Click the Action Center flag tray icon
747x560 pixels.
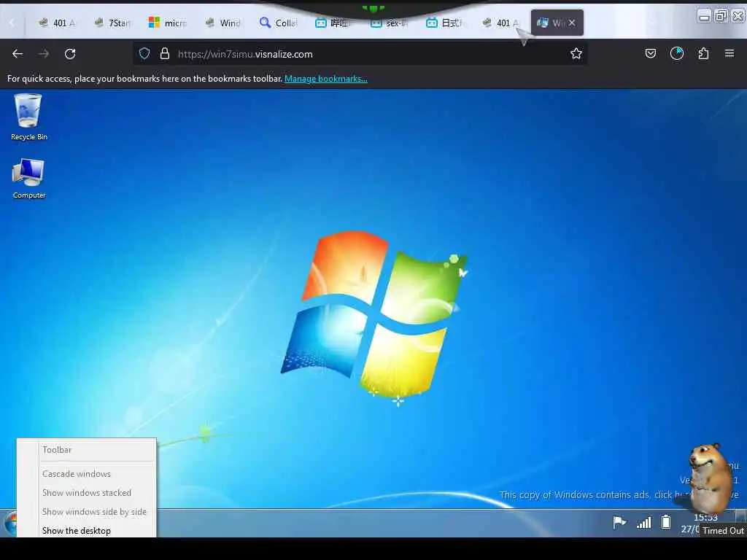click(x=619, y=523)
